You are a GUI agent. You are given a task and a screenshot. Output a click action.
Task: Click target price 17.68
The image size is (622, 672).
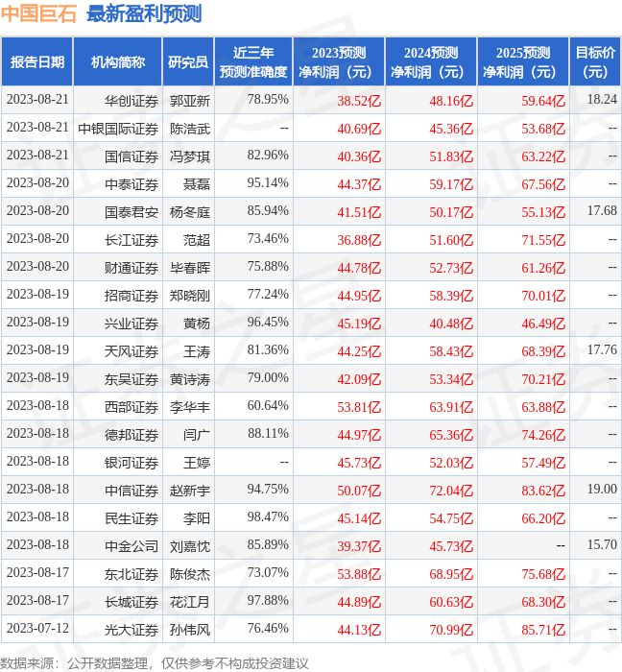click(602, 210)
